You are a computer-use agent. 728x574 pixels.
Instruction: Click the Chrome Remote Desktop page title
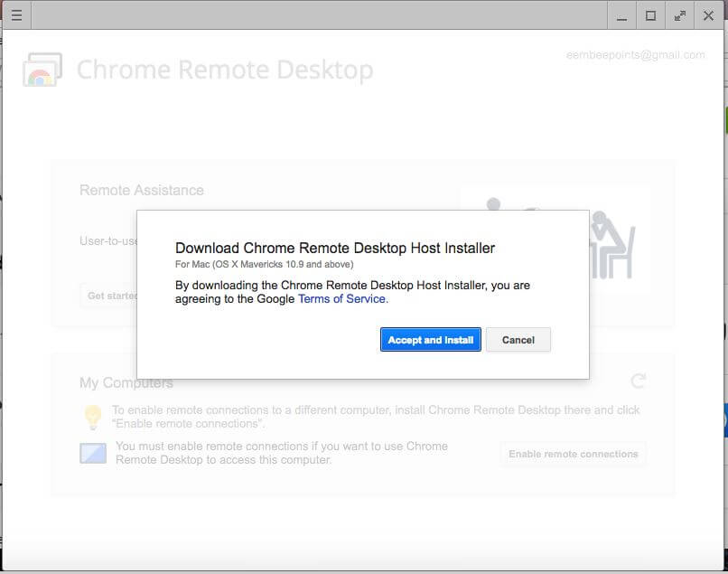(225, 70)
